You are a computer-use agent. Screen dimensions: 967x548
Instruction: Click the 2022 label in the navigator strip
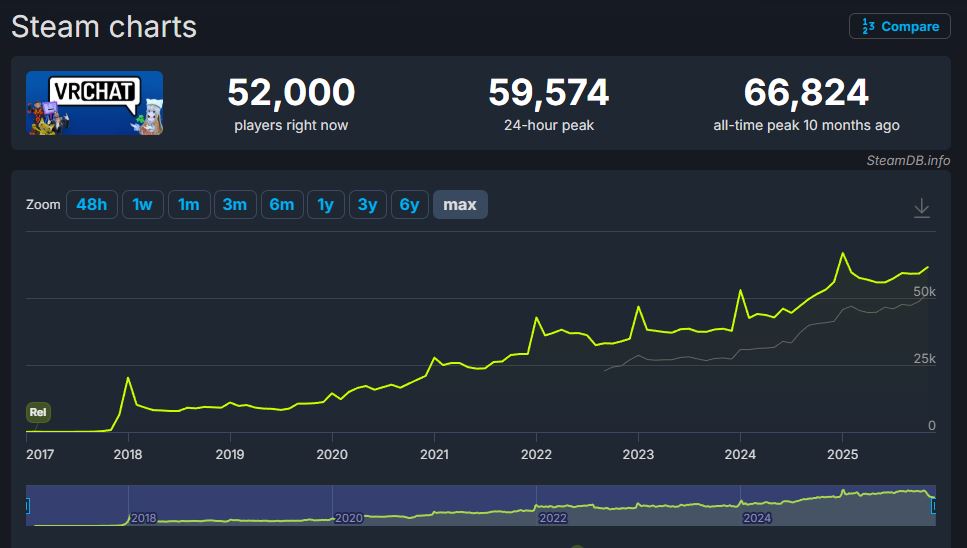tap(553, 518)
